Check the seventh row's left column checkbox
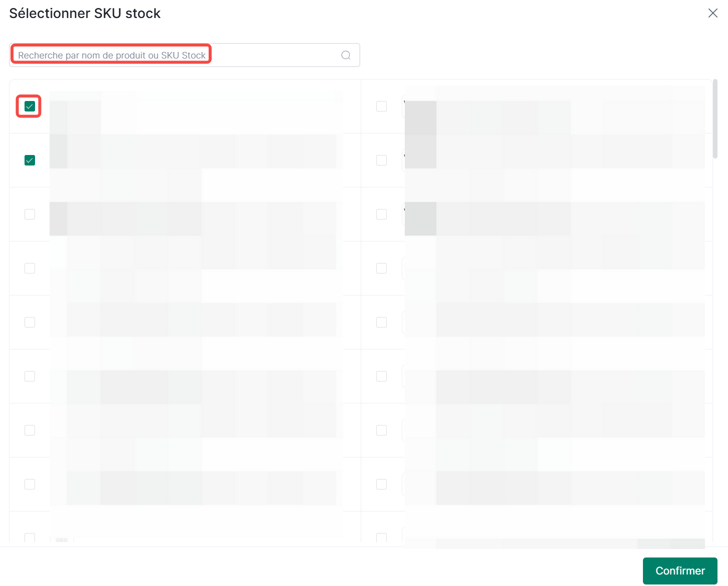728x586 pixels. [x=30, y=430]
